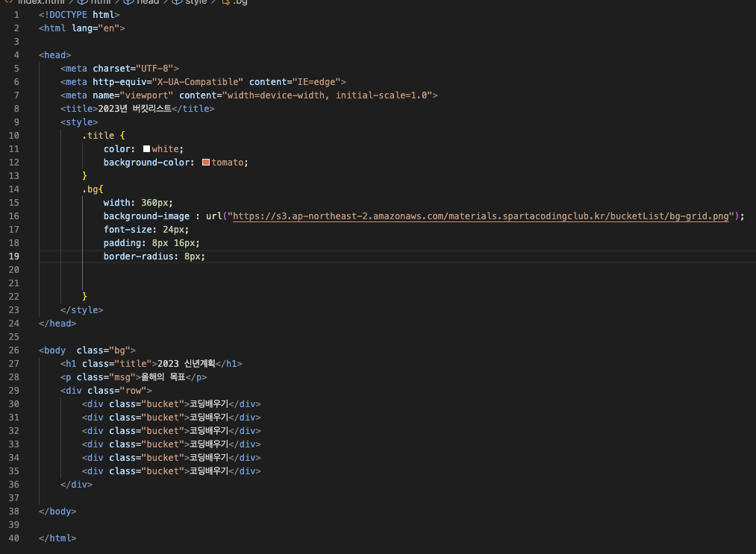This screenshot has height=554, width=756.
Task: Click the closing </head> tag
Action: coord(57,324)
